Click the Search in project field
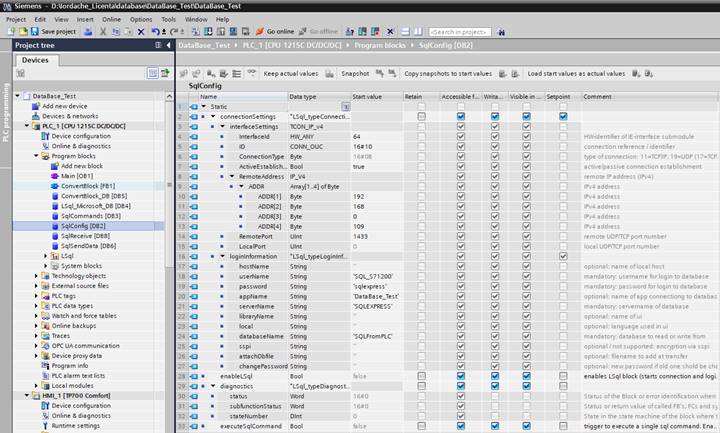 (x=458, y=32)
